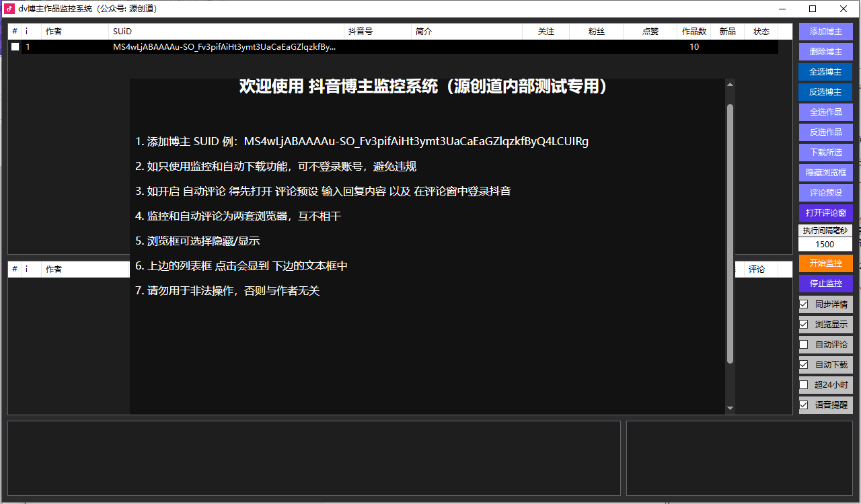Screen dimensions: 861x504
Task: Enable the 超24小时 checkbox
Action: pyautogui.click(x=804, y=385)
